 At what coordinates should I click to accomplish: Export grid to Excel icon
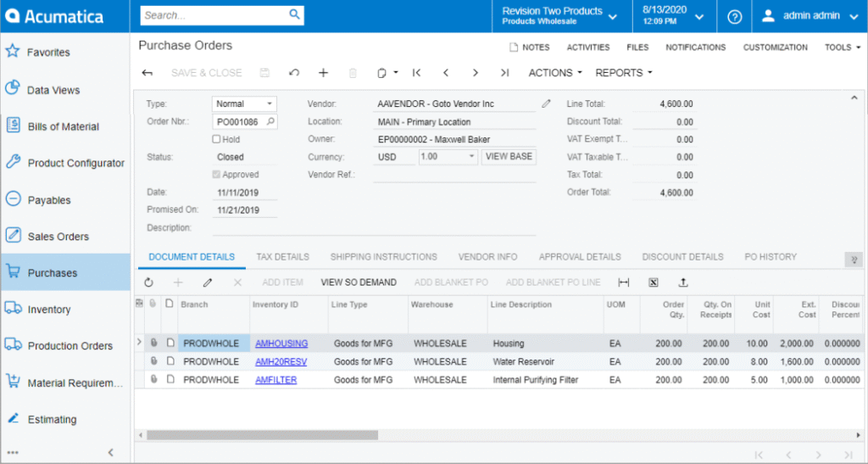pos(654,282)
